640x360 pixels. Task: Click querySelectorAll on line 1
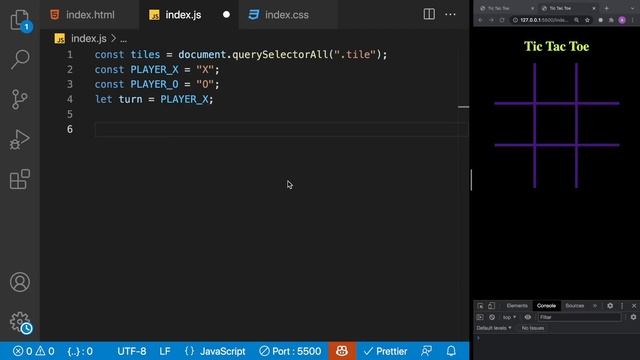(x=280, y=55)
